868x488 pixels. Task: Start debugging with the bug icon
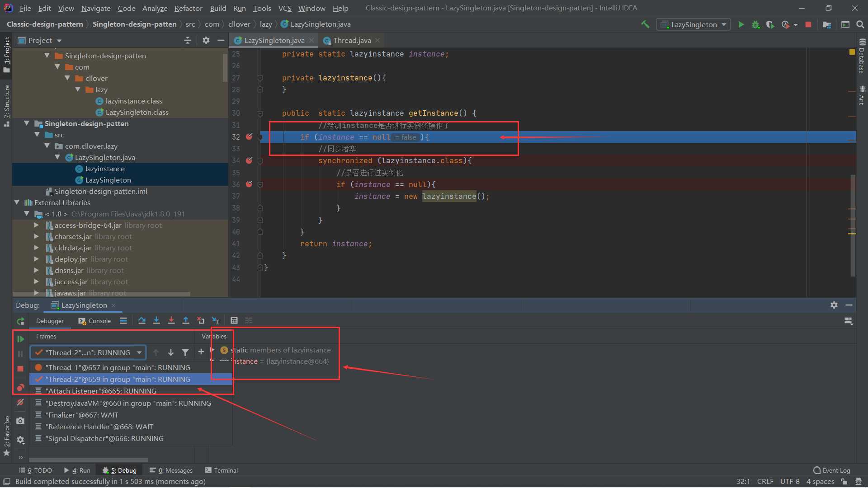point(755,24)
